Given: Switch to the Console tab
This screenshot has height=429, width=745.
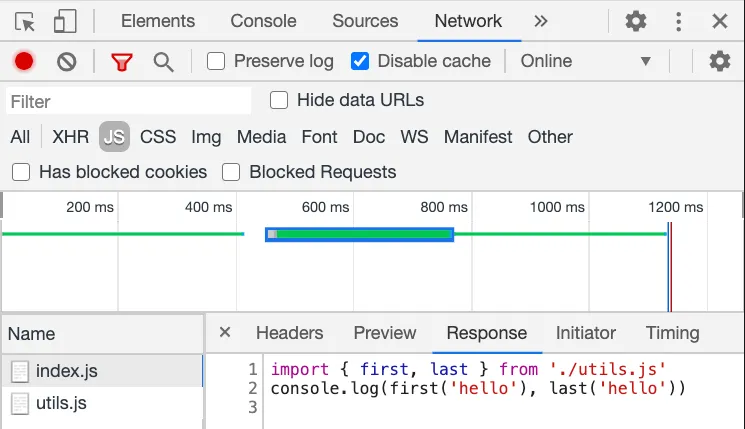Looking at the screenshot, I should (x=263, y=21).
